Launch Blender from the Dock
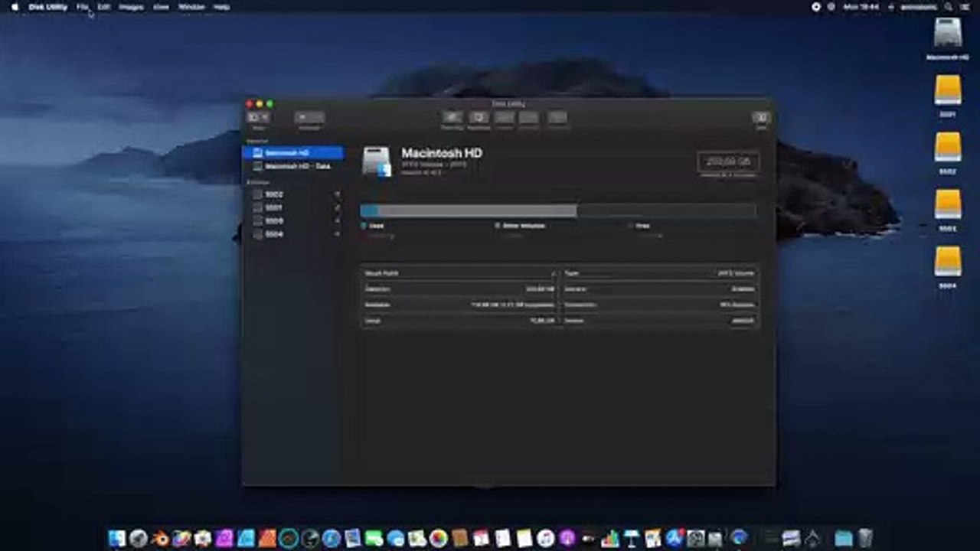Viewport: 980px width, 551px height. coord(160,538)
